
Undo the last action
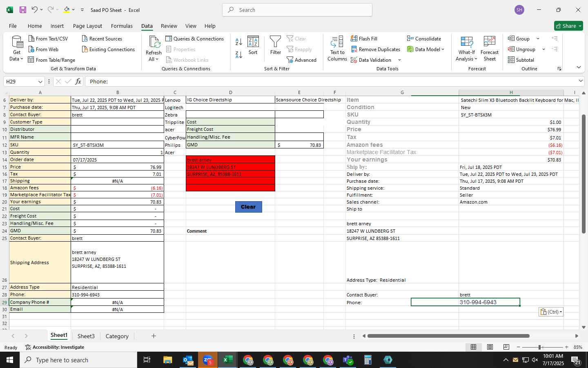pos(35,10)
